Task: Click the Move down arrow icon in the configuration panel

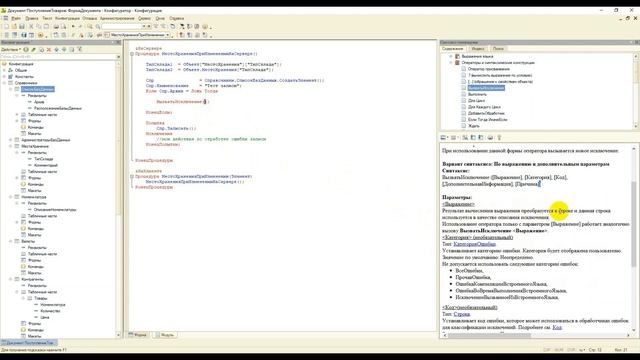Action: point(64,49)
